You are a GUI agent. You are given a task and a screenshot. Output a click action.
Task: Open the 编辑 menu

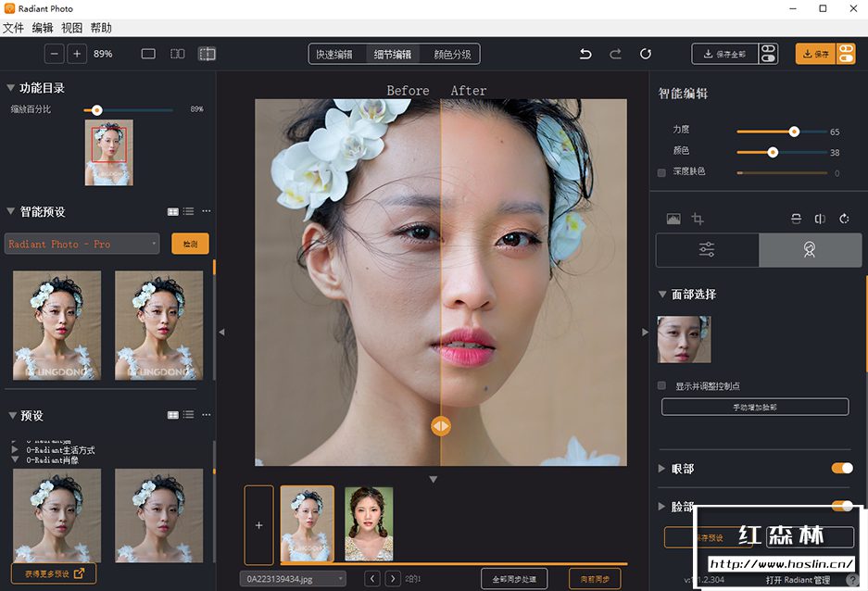43,28
